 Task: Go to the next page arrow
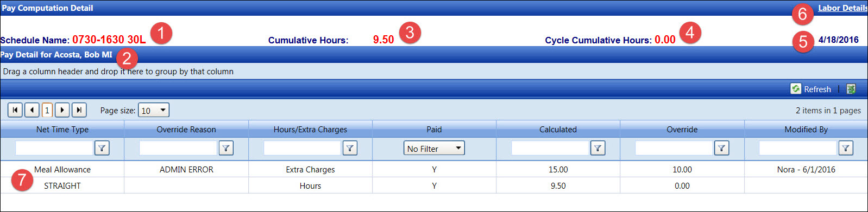click(62, 110)
